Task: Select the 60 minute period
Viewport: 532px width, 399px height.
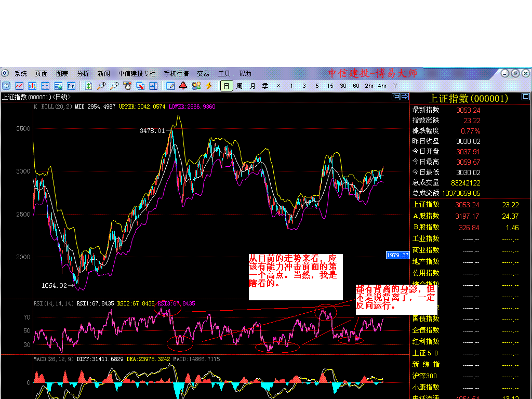Action: tap(356, 86)
